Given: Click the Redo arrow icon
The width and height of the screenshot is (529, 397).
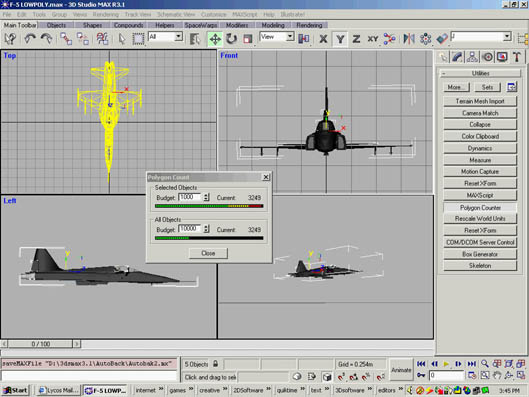Looking at the screenshot, I should pyautogui.click(x=46, y=39).
